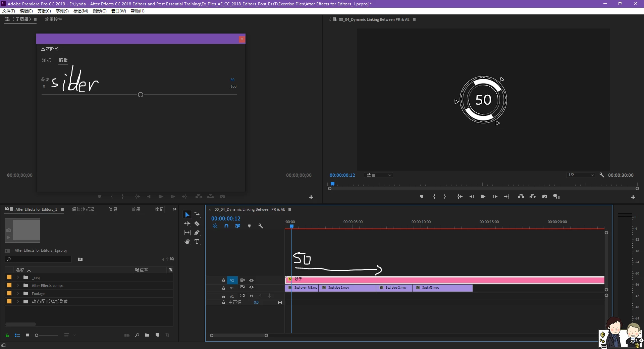Open the 适合 zoom level dropdown

[x=379, y=175]
